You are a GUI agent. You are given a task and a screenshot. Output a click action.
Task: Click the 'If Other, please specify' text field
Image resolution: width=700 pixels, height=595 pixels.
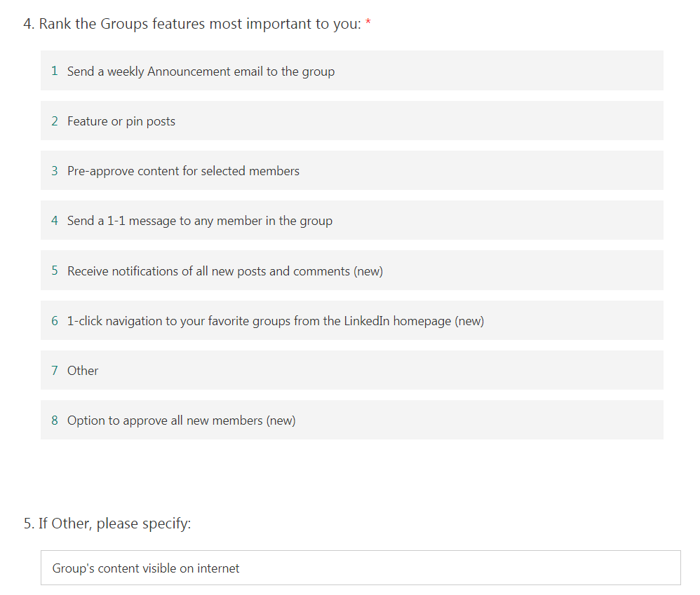tap(361, 568)
